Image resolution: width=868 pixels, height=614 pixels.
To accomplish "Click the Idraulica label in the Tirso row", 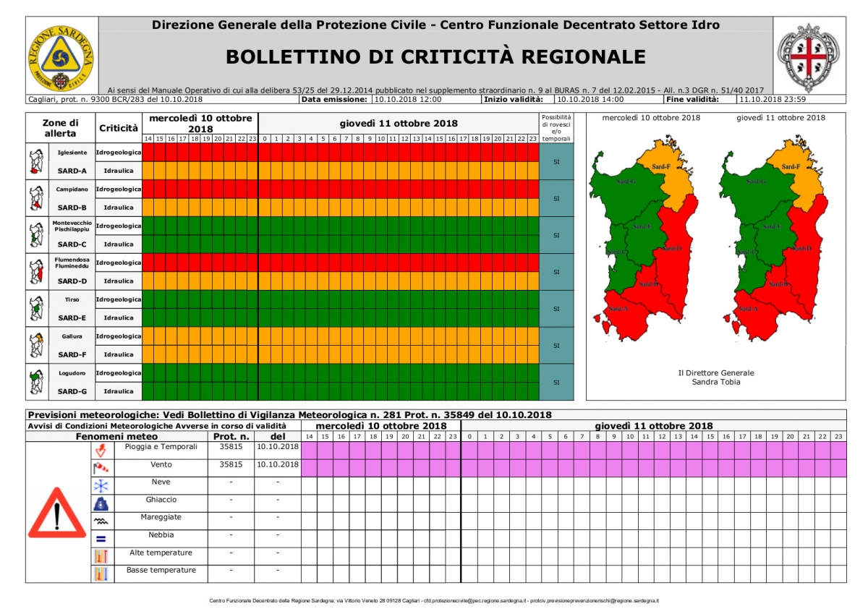I will (119, 318).
